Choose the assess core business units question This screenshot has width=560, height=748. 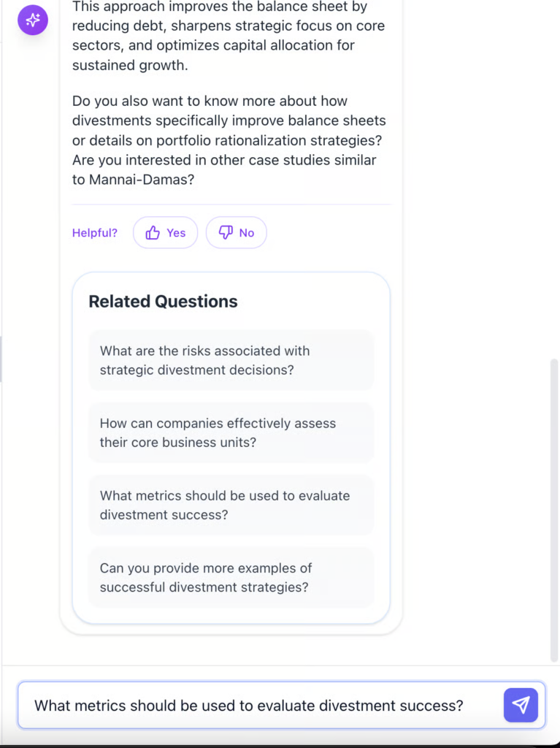pos(231,432)
